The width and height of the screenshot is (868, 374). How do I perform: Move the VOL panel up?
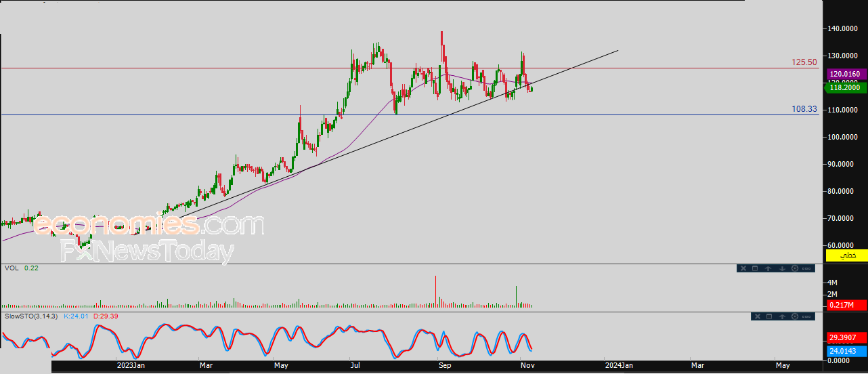click(768, 268)
